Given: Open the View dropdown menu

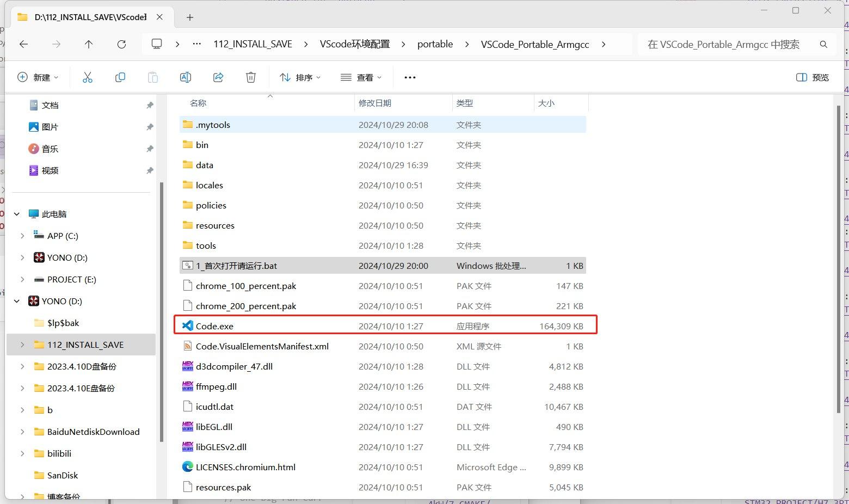Looking at the screenshot, I should point(361,77).
